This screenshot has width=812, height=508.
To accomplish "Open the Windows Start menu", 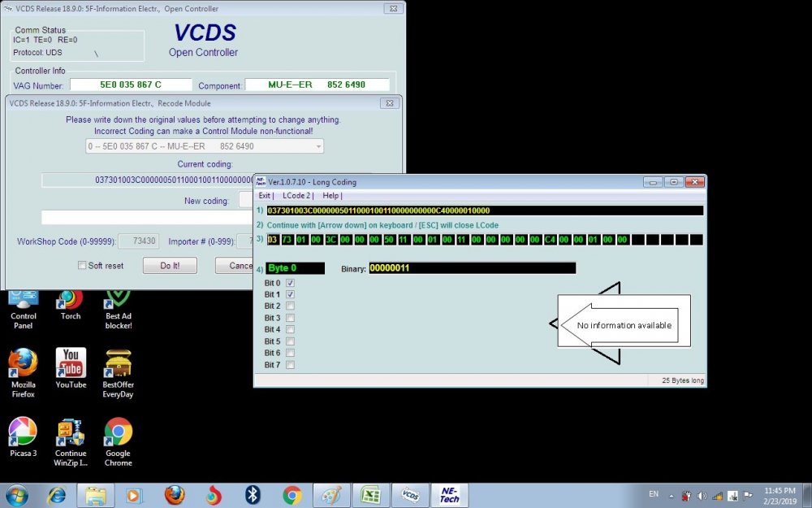I will pos(17,496).
